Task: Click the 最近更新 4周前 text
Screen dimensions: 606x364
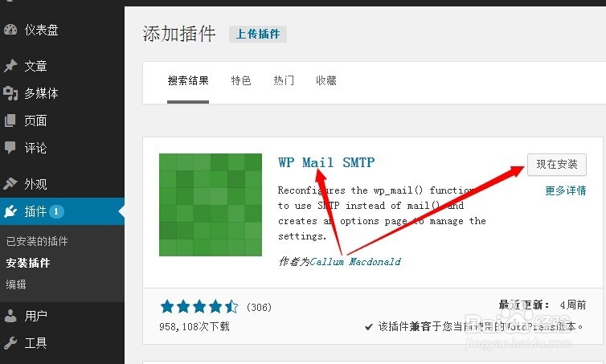Action: click(543, 305)
